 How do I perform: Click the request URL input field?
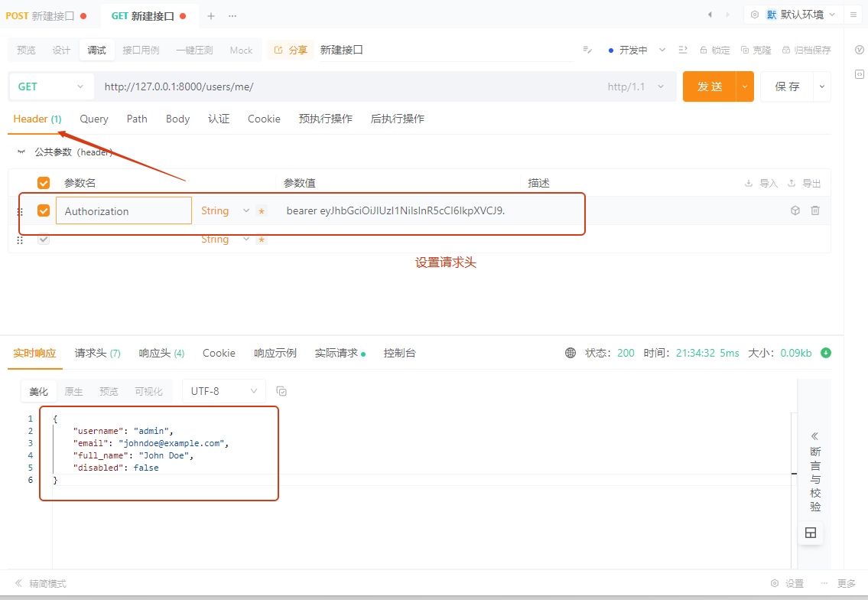344,86
